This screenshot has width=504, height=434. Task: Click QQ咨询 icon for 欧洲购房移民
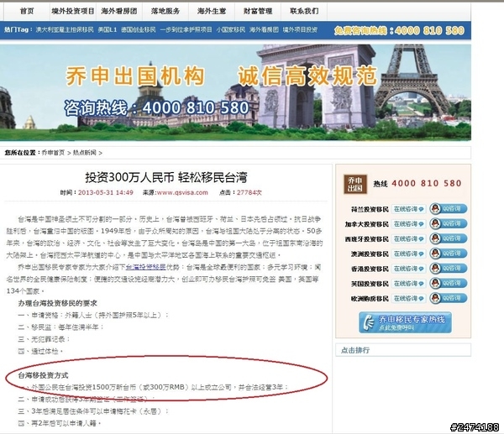pyautogui.click(x=449, y=298)
